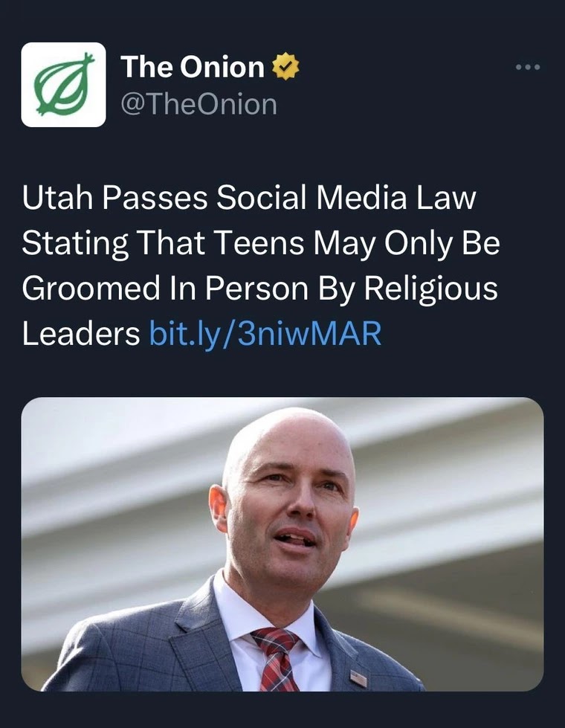
Task: Open the attached photo of the bald man
Action: (x=282, y=544)
